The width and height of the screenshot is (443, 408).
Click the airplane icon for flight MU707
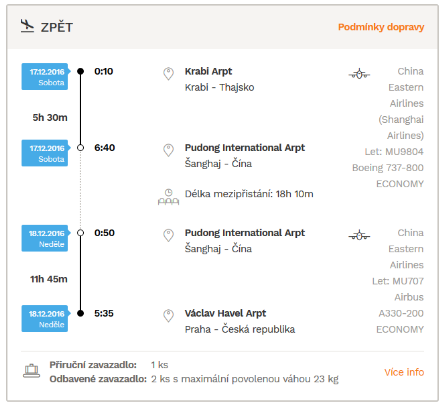pos(359,235)
